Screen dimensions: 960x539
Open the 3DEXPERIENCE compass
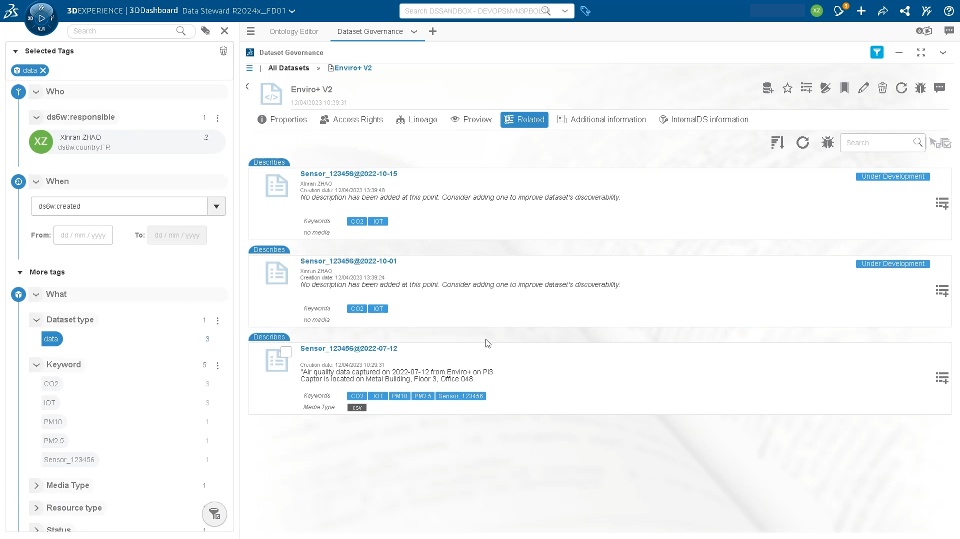pyautogui.click(x=41, y=18)
